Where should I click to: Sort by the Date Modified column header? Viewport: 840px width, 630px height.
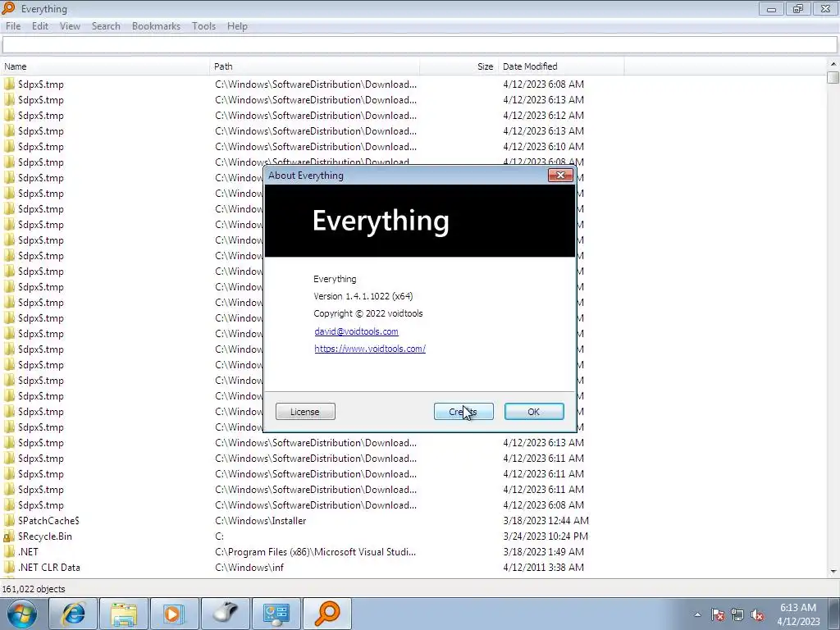pos(561,66)
